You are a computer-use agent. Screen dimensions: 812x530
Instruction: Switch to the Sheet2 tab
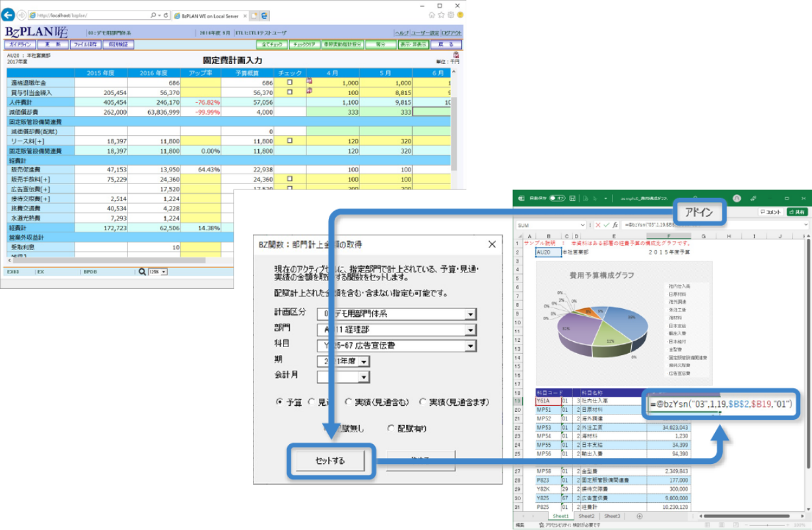(x=586, y=516)
